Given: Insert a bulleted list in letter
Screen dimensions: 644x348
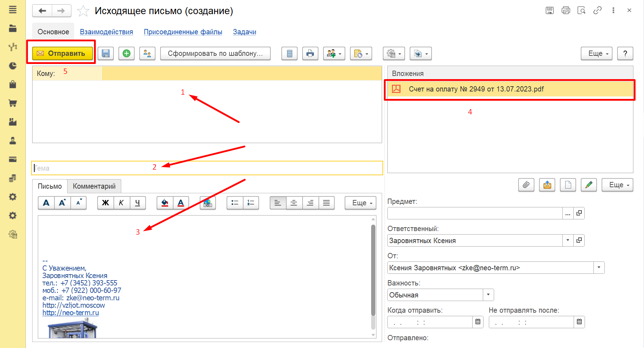Looking at the screenshot, I should point(235,203).
